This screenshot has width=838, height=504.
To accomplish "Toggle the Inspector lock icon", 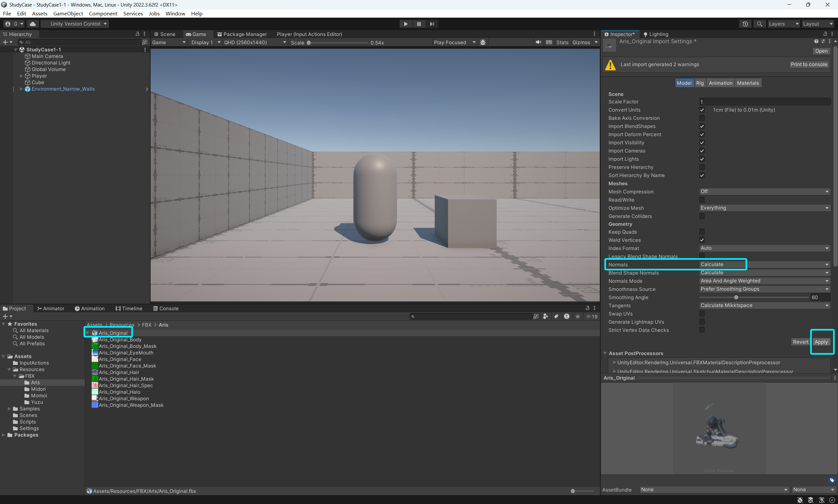I will 825,34.
